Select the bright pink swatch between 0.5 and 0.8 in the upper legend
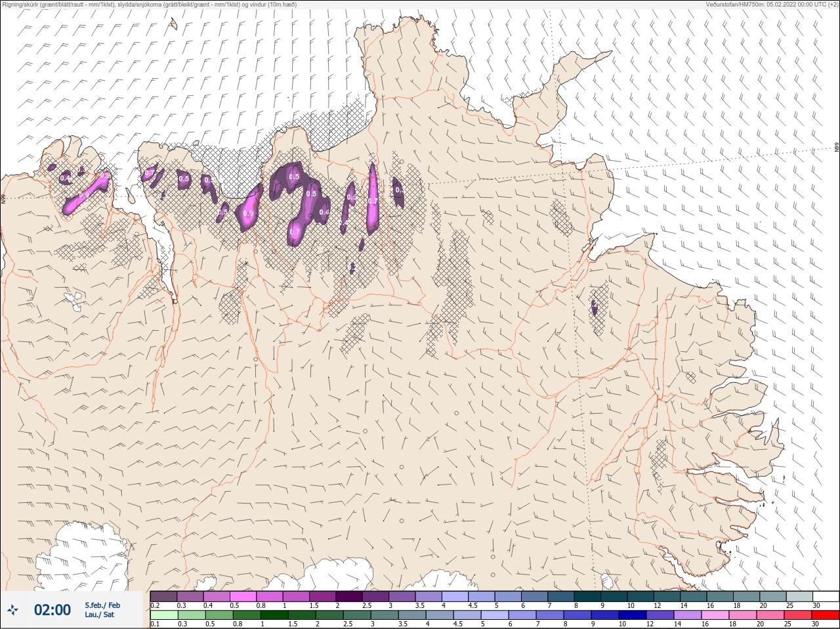Viewport: 840px width, 629px height. click(x=243, y=596)
